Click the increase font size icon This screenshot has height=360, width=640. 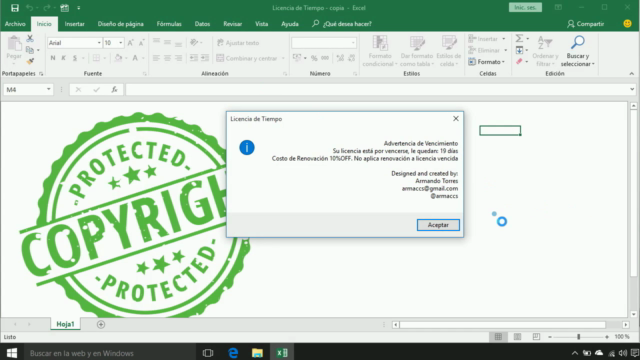pos(131,43)
